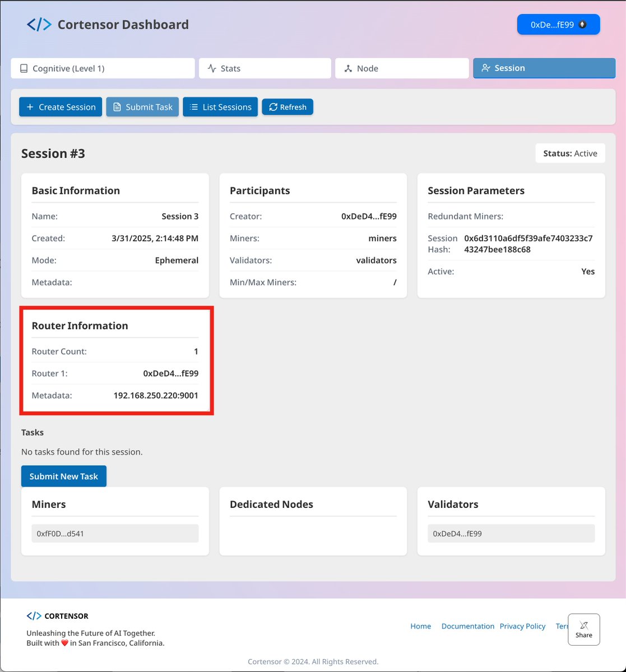Click the X logo in Share widget
Screen dimensions: 626x672
(x=584, y=625)
